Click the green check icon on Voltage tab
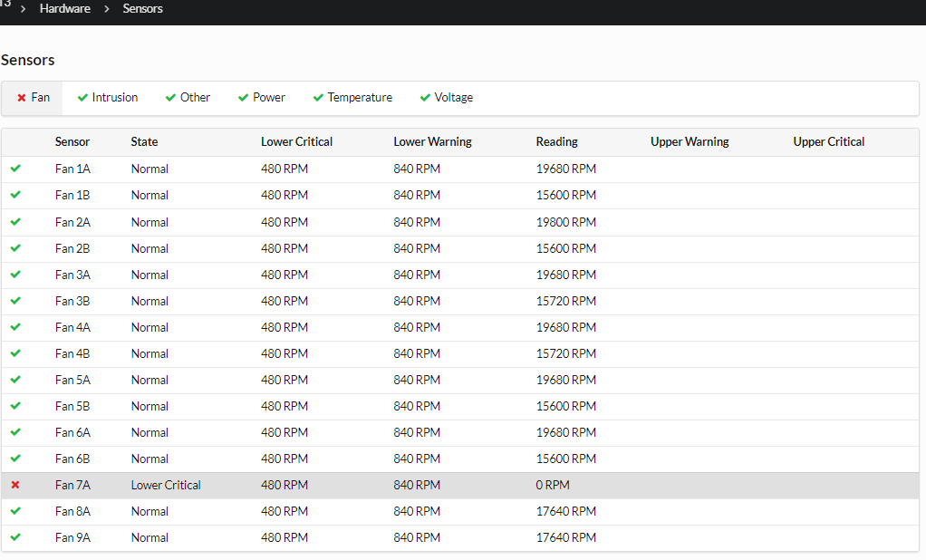 click(425, 98)
